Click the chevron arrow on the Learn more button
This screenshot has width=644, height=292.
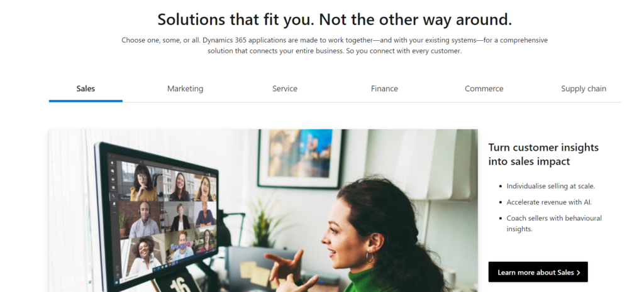click(x=579, y=273)
